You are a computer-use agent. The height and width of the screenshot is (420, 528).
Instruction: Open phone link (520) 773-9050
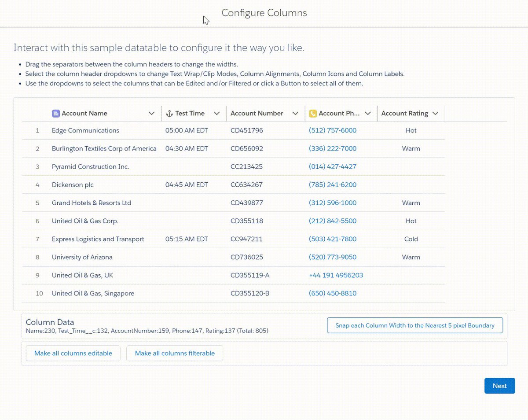click(x=333, y=257)
